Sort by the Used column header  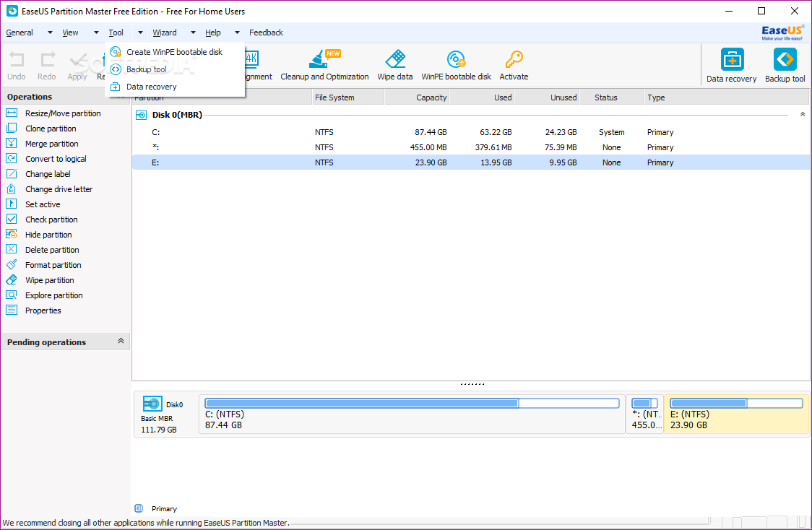pyautogui.click(x=482, y=97)
